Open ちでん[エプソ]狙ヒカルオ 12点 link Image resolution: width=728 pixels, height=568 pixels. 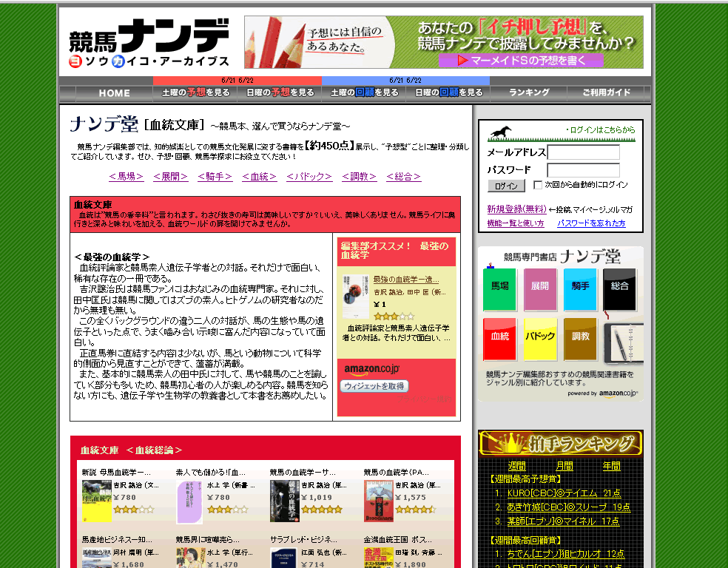click(x=565, y=554)
